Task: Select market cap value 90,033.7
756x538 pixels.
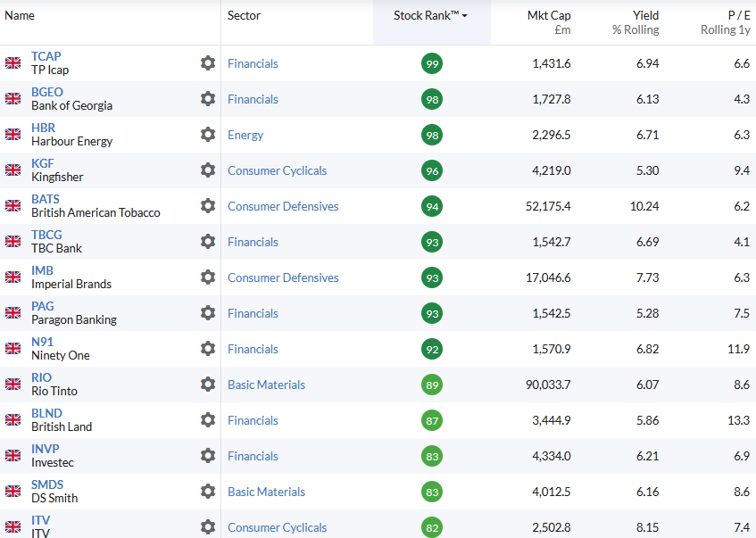Action: point(548,385)
